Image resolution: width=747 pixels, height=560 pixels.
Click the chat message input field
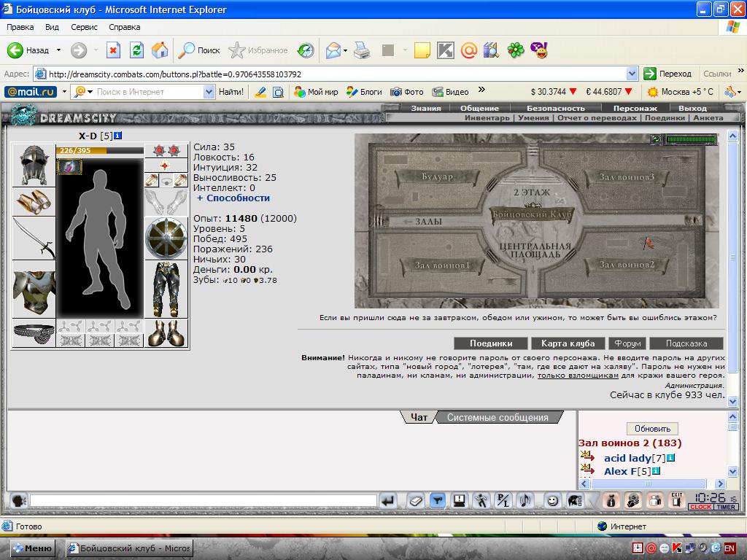click(x=204, y=500)
